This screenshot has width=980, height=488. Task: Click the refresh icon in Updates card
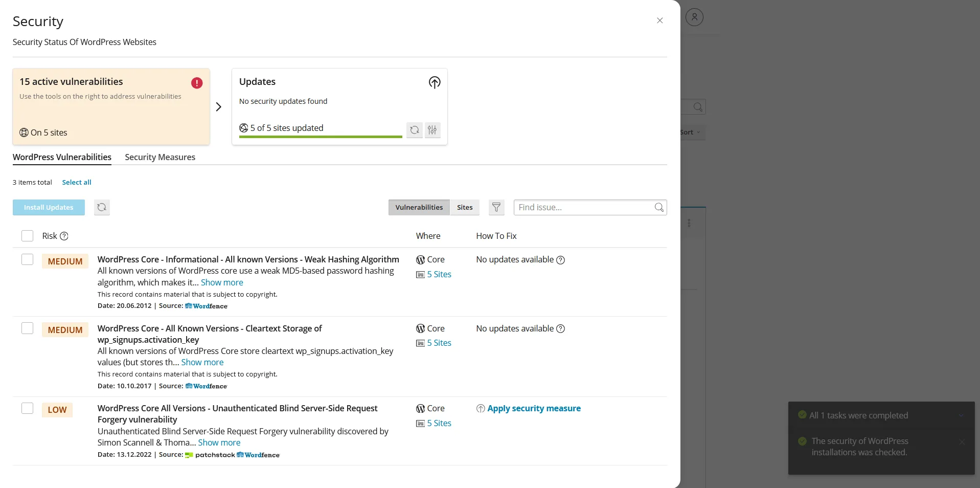(415, 130)
